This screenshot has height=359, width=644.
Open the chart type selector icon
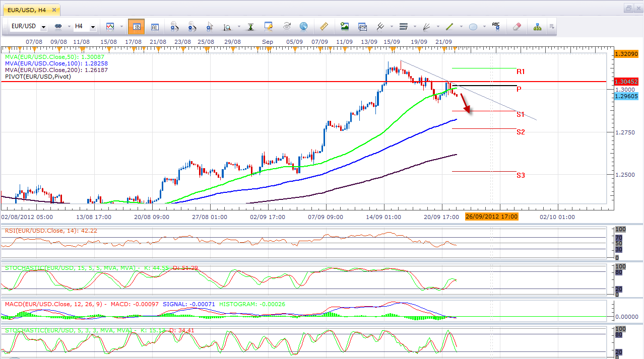click(x=110, y=26)
